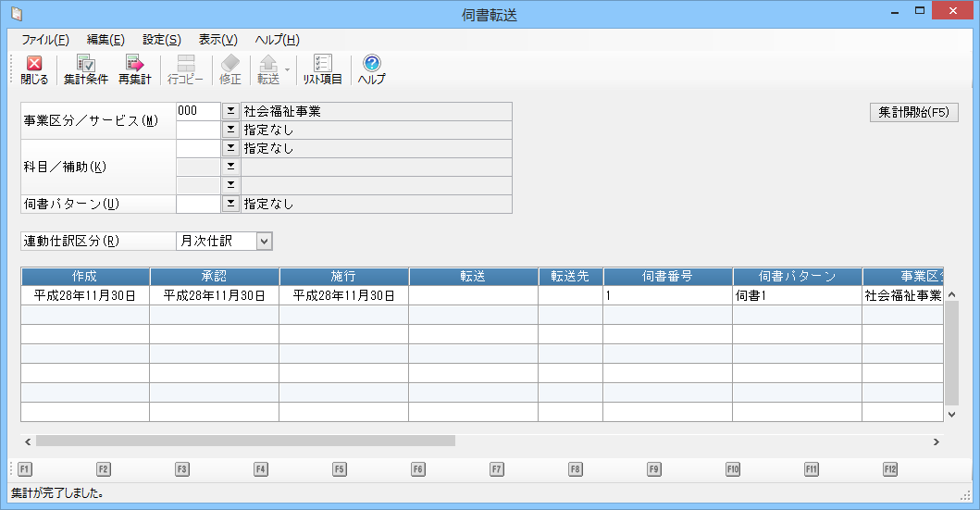Open the 表示(V) menu
This screenshot has height=510, width=980.
pos(218,40)
